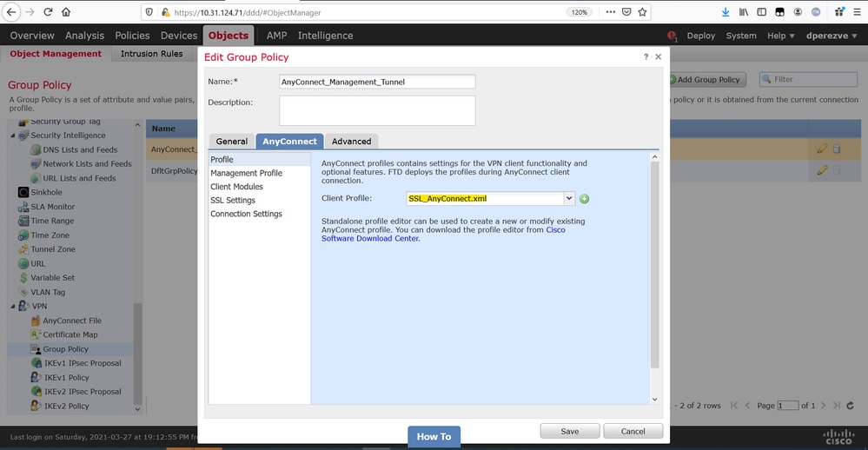Screen dimensions: 868x450
Task: Open the Policies menu
Action: point(132,36)
